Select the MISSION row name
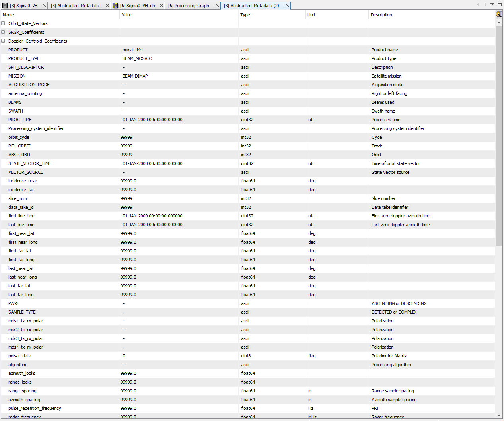The width and height of the screenshot is (504, 421). pos(17,76)
